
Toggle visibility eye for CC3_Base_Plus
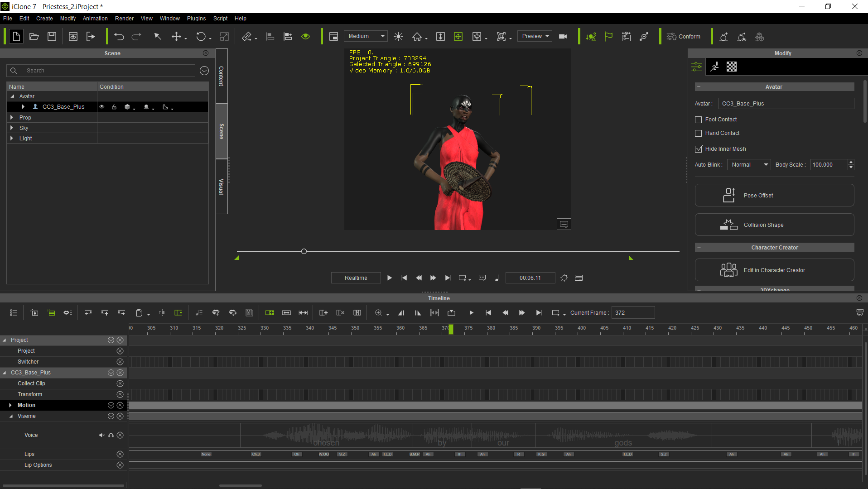tap(101, 107)
